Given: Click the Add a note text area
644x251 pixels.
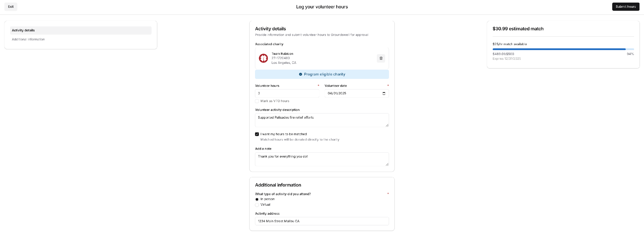Looking at the screenshot, I should click(x=322, y=159).
